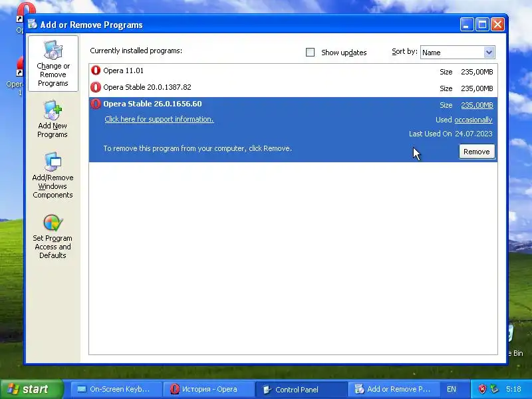Click Opera 11.01 size value 235,00MB
This screenshot has height=399, width=532.
point(477,72)
